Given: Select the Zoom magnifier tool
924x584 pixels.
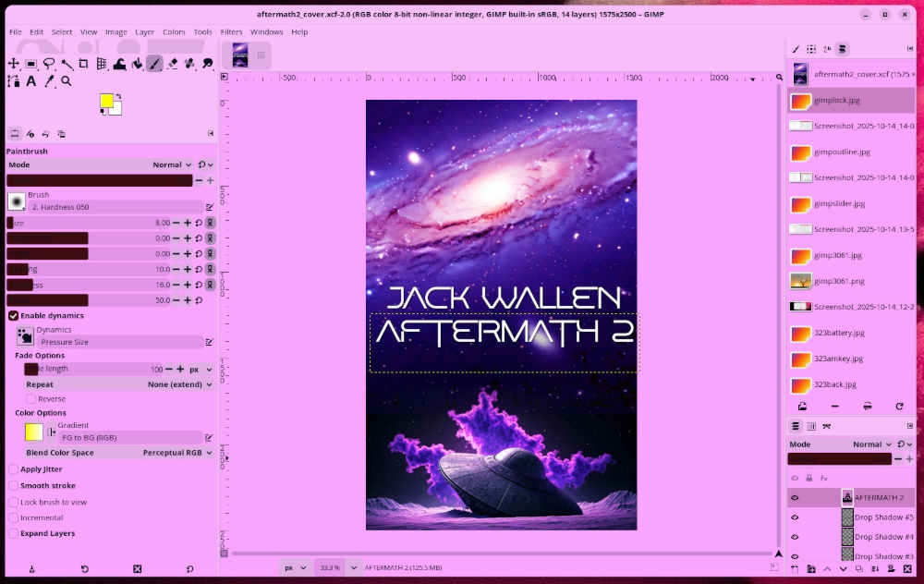Looking at the screenshot, I should pyautogui.click(x=67, y=81).
